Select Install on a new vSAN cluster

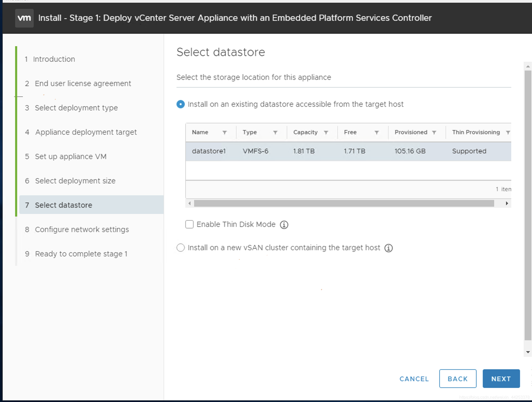click(x=180, y=247)
